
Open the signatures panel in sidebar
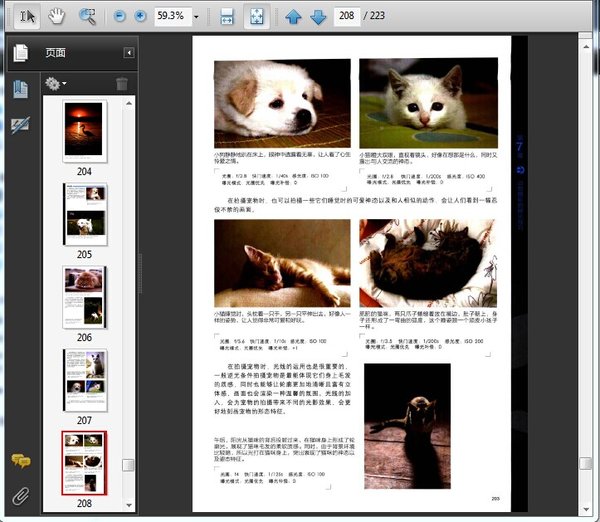tap(20, 125)
